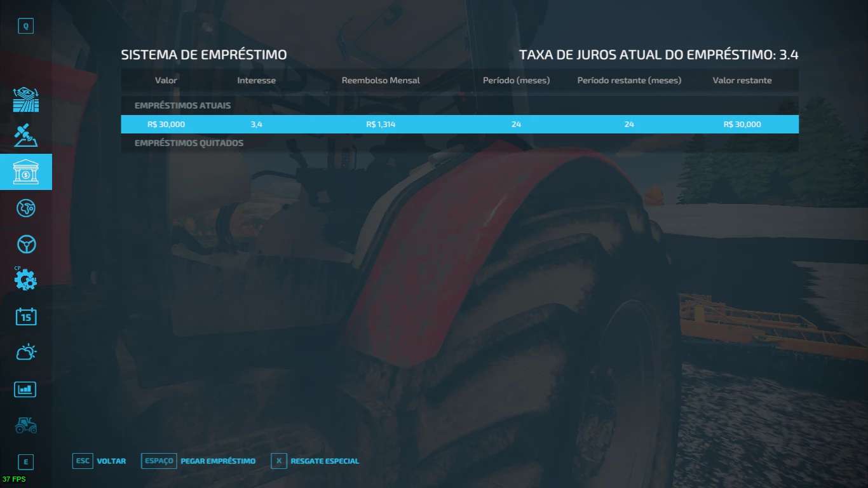Screen dimensions: 868x488
Task: Click the Valor column header
Action: tap(166, 81)
